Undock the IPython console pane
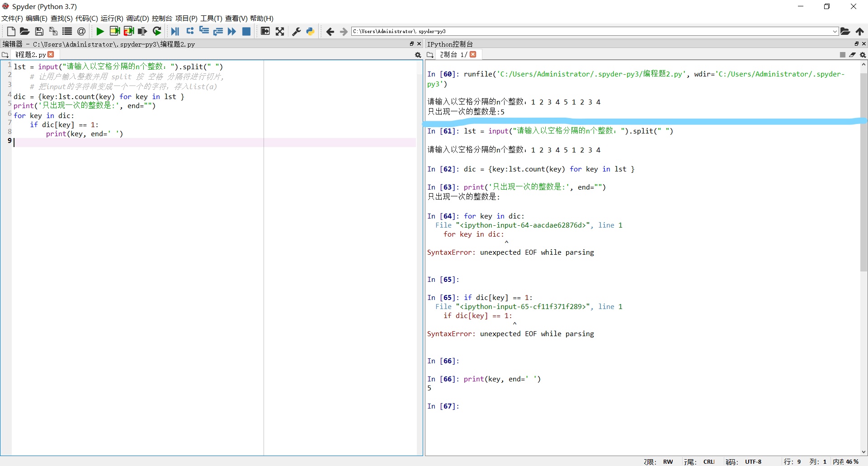The image size is (868, 466). [856, 44]
